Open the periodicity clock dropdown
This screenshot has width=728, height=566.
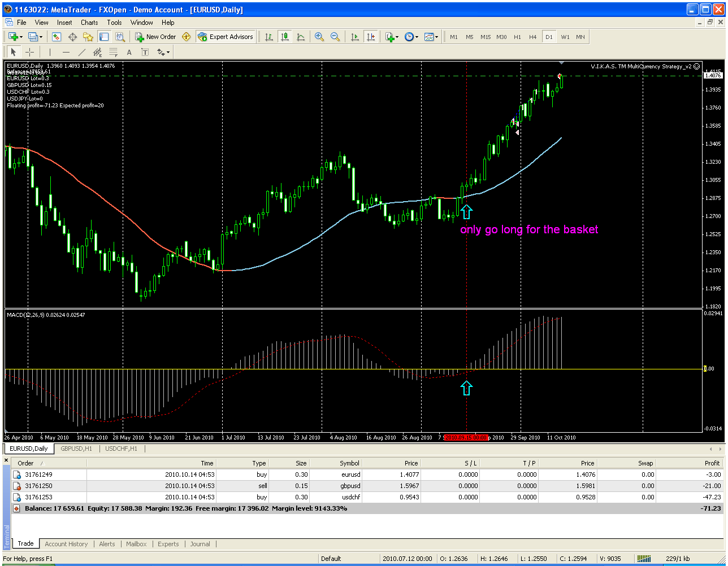pyautogui.click(x=411, y=37)
